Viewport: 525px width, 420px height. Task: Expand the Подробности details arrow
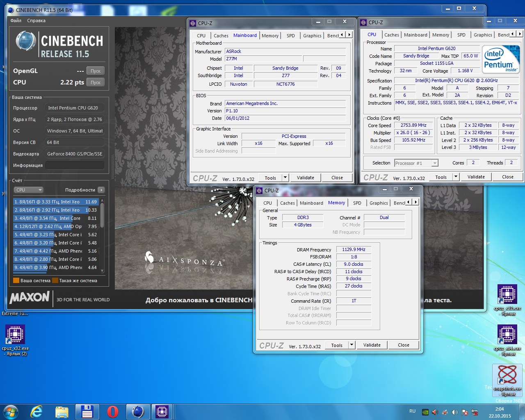(101, 190)
